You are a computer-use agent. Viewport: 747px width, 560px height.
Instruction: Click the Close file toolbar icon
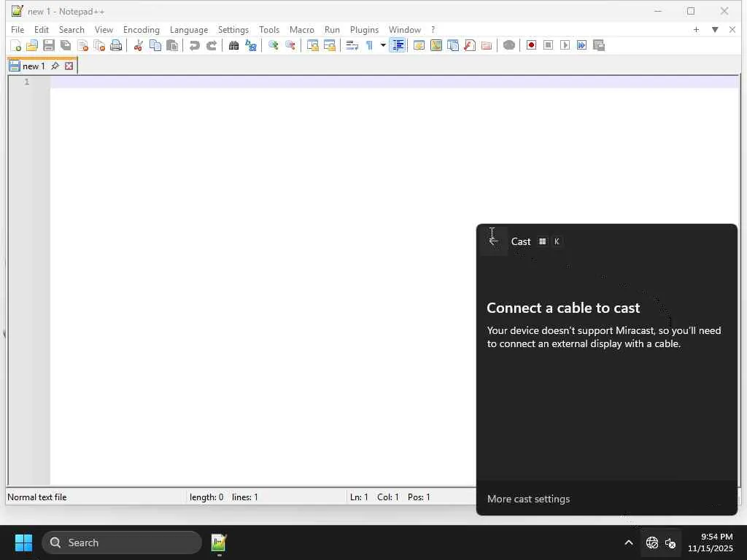pos(82,45)
